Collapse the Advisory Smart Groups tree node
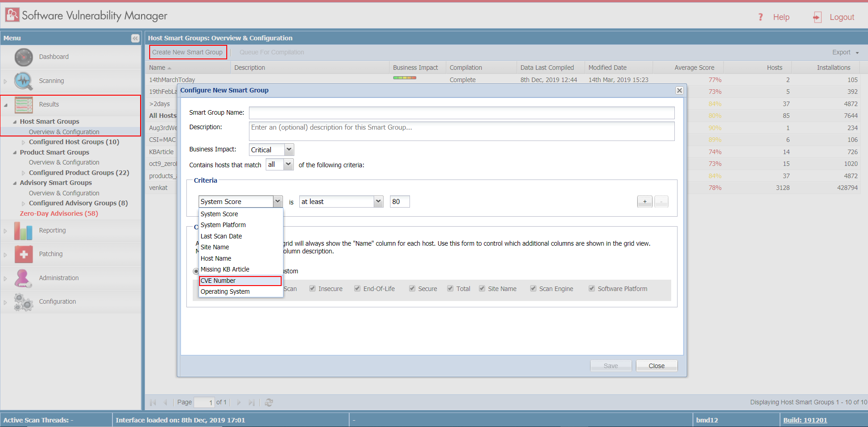Screen dimensions: 868x427 (x=15, y=183)
